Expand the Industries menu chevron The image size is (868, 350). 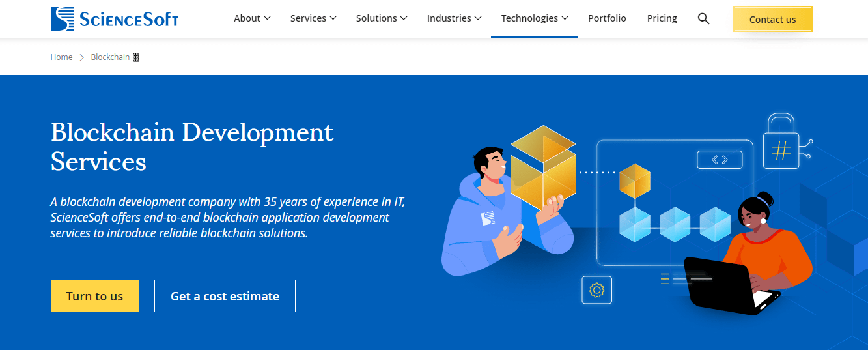point(478,18)
